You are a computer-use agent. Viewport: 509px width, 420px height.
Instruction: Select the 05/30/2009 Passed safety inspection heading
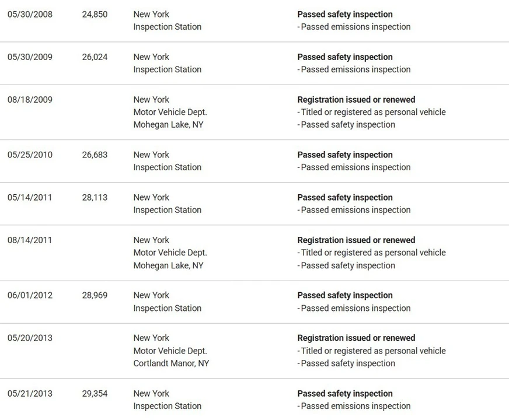tap(345, 57)
